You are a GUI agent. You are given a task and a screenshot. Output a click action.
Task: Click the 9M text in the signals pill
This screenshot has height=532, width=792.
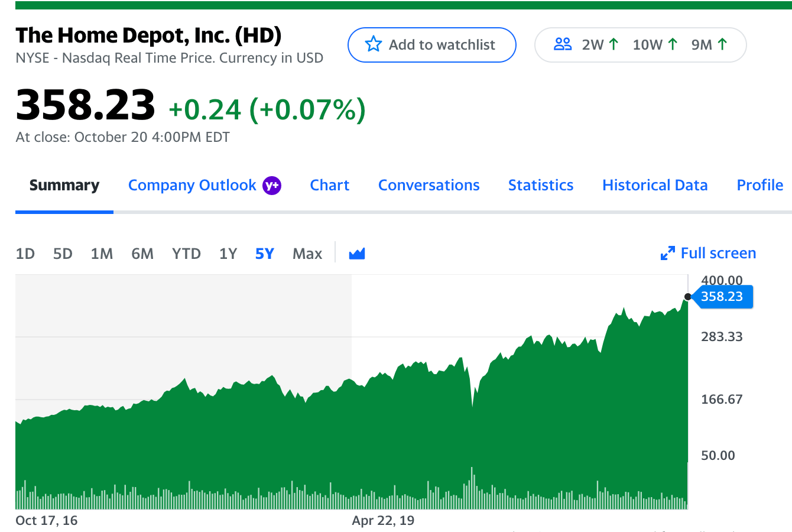[x=702, y=45]
